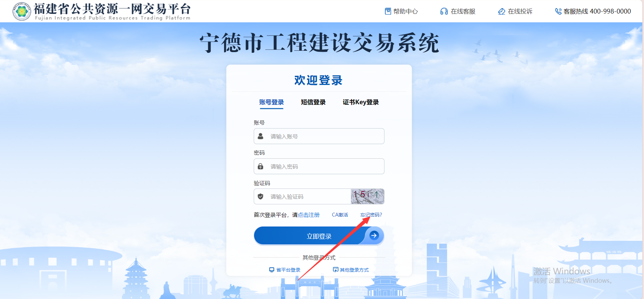Click the 立即登录 button
The width and height of the screenshot is (644, 299).
319,236
